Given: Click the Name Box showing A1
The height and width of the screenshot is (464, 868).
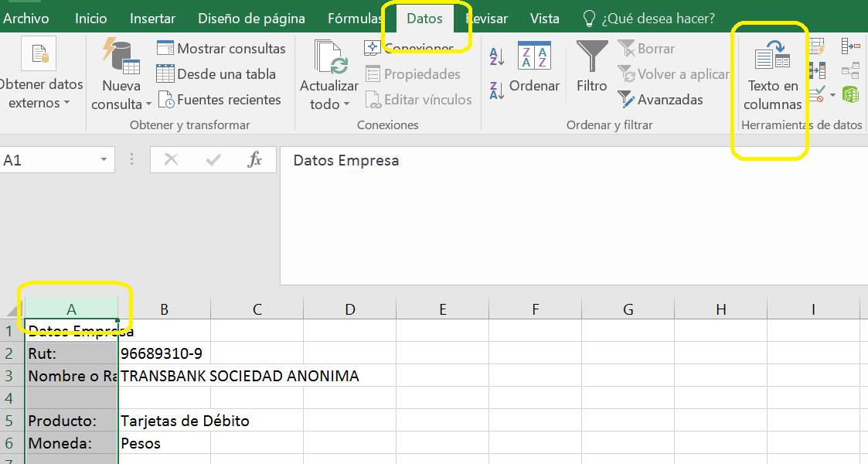Looking at the screenshot, I should click(x=48, y=160).
